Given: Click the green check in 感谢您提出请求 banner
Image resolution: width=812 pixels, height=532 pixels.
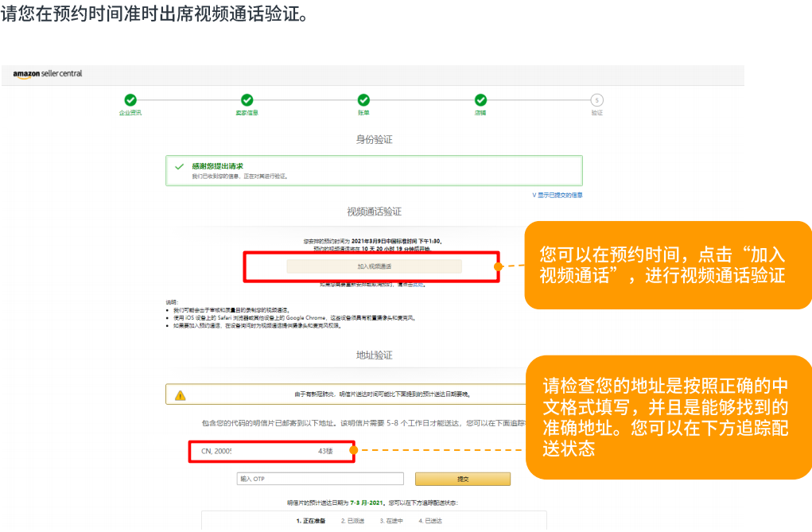Looking at the screenshot, I should click(180, 167).
